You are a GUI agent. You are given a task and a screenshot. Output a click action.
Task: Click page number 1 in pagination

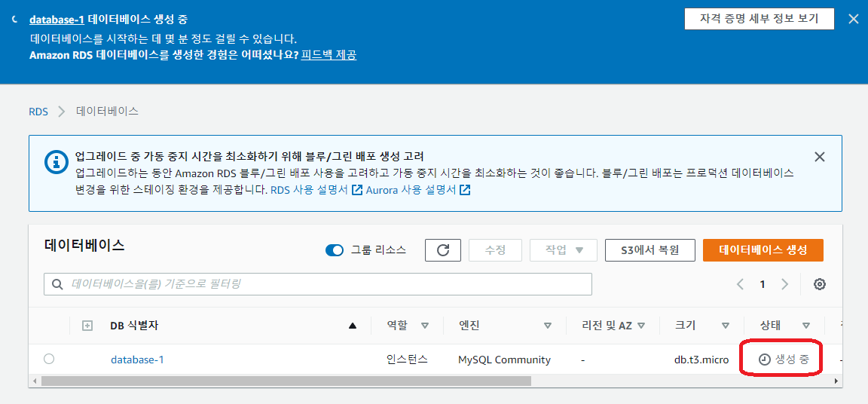coord(763,284)
